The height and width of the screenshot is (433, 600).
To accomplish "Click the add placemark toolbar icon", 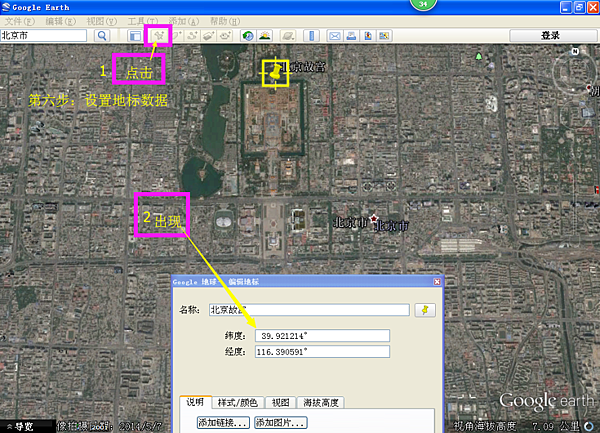I will click(x=158, y=36).
